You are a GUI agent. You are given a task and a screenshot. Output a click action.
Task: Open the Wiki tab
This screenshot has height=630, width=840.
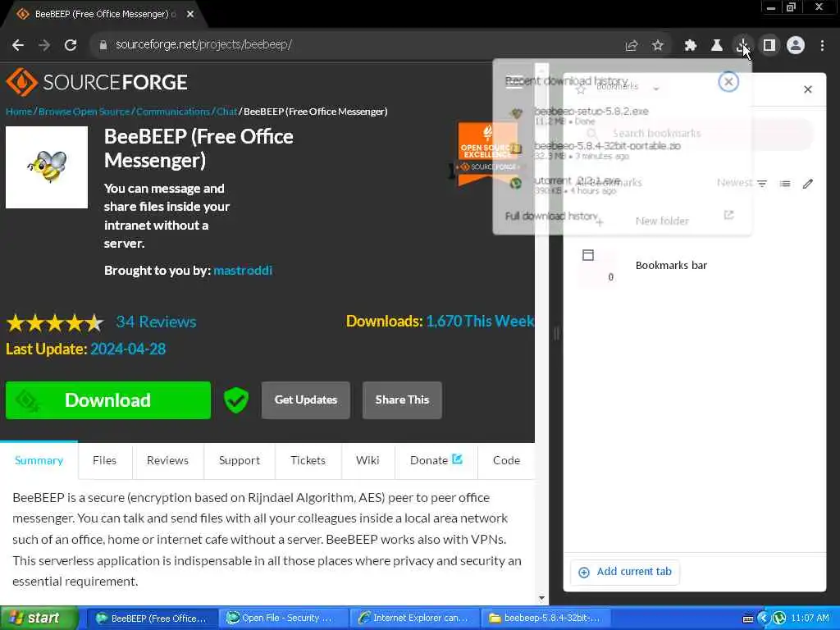point(367,460)
